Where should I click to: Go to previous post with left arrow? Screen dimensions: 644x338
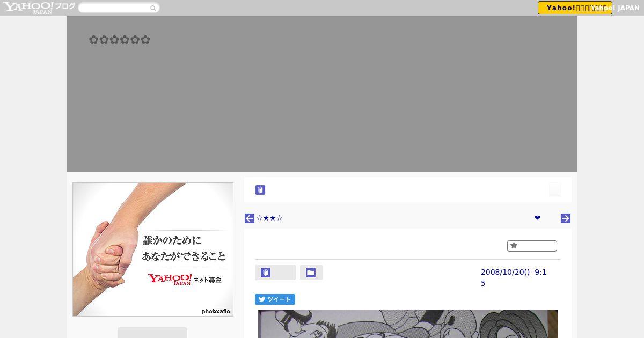pyautogui.click(x=250, y=218)
